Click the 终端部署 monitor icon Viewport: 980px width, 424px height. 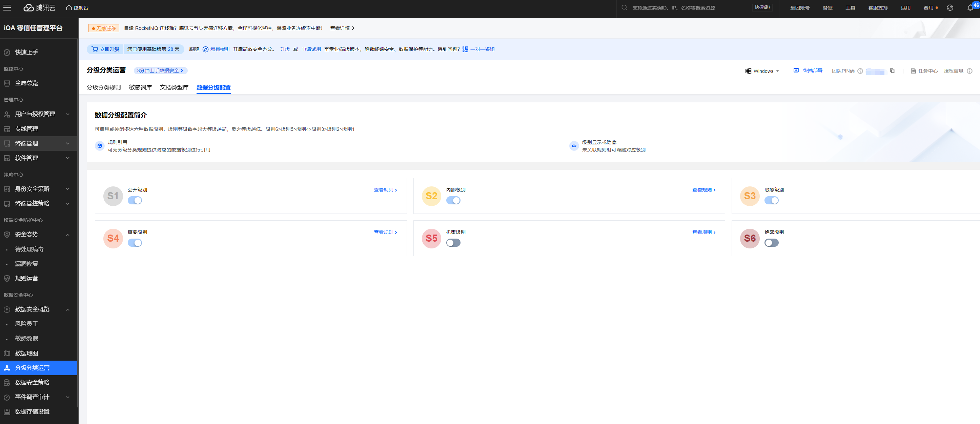796,71
